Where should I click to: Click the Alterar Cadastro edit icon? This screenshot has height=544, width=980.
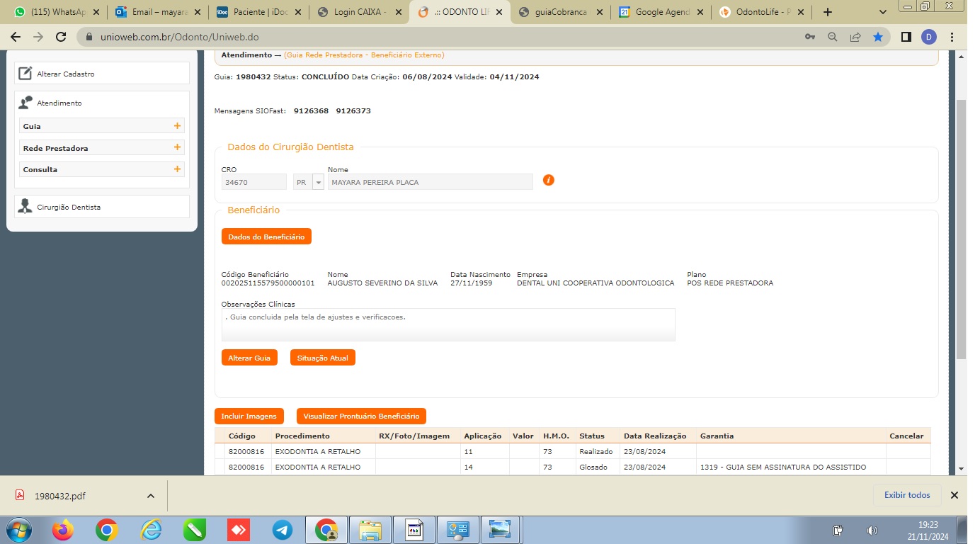(x=25, y=74)
